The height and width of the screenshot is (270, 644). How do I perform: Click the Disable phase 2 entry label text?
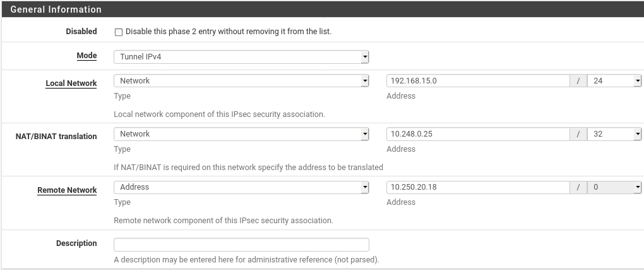tap(228, 32)
